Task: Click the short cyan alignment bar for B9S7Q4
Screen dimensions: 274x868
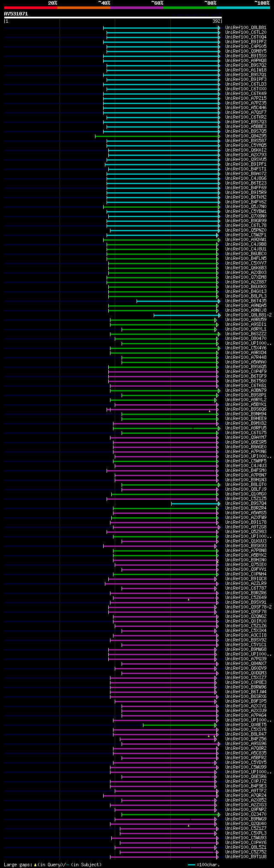Action: (195, 504)
